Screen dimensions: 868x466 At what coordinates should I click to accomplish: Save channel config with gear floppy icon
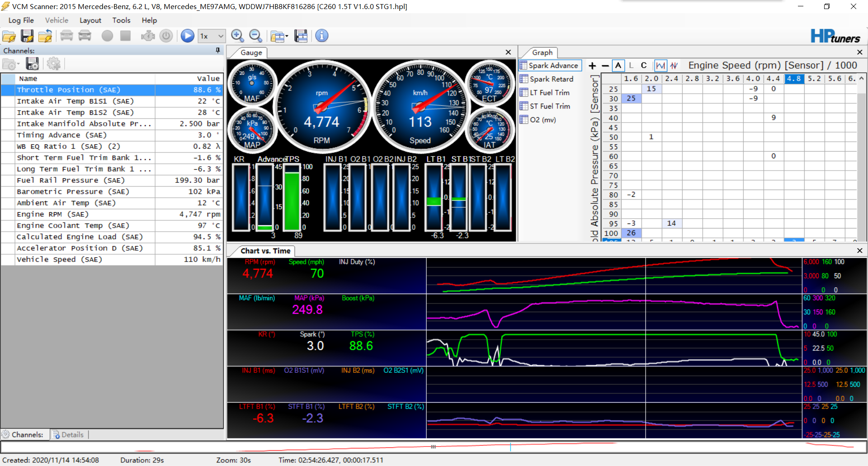click(33, 64)
